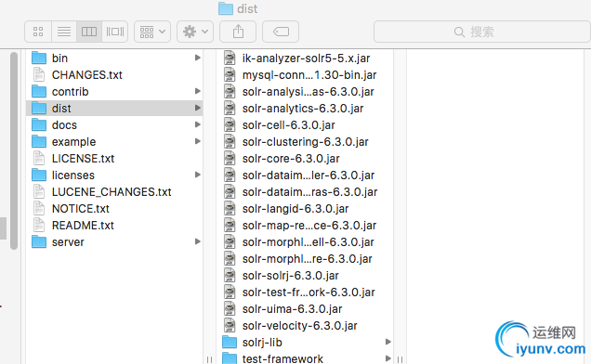Click solr-map-re...ce-6.3.0.jar jar icon
591x364 pixels.
point(230,225)
